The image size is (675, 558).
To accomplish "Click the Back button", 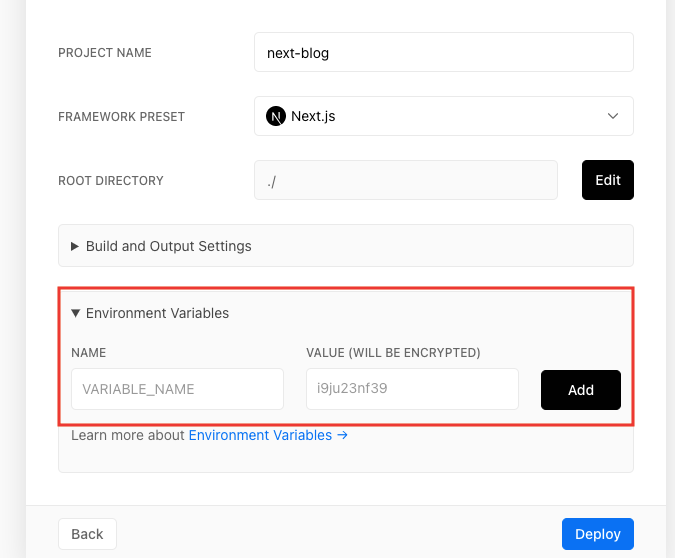I will pos(87,534).
